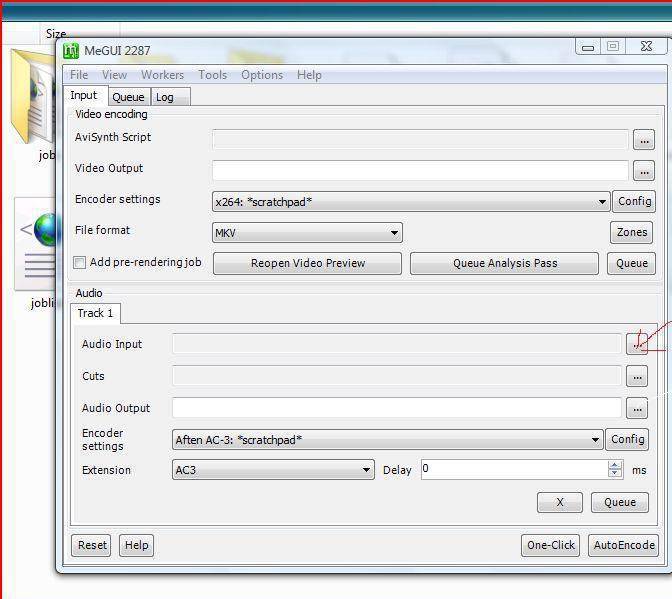The width and height of the screenshot is (672, 599).
Task: Open video encoder Config button
Action: [634, 201]
